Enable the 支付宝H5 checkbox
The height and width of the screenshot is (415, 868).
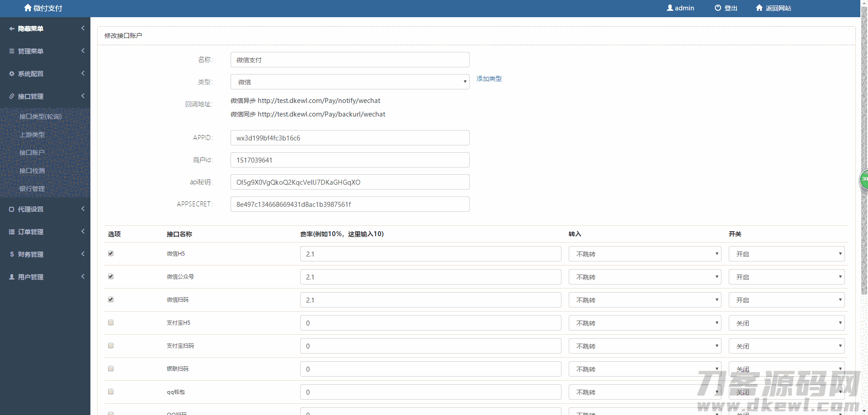111,322
